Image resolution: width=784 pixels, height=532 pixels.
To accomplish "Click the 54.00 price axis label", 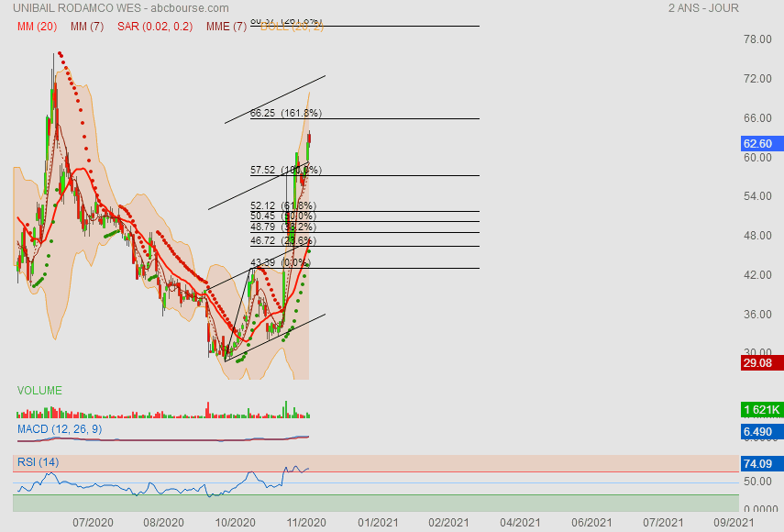I will pos(757,196).
